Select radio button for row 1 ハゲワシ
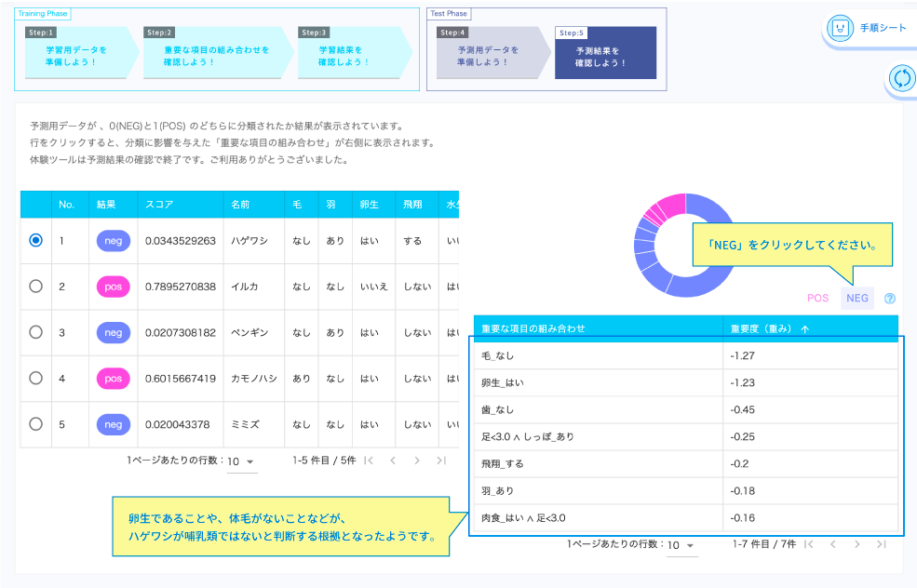Viewport: 917px width, 588px height. point(35,240)
